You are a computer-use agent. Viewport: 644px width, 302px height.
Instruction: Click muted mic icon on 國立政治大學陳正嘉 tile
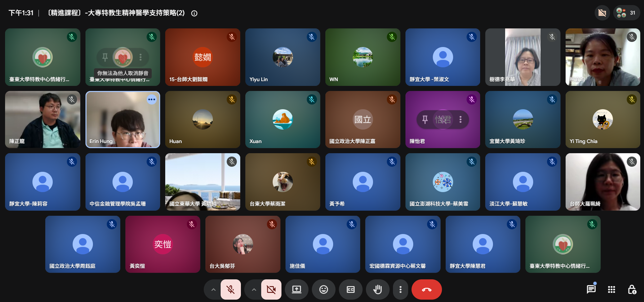(392, 99)
